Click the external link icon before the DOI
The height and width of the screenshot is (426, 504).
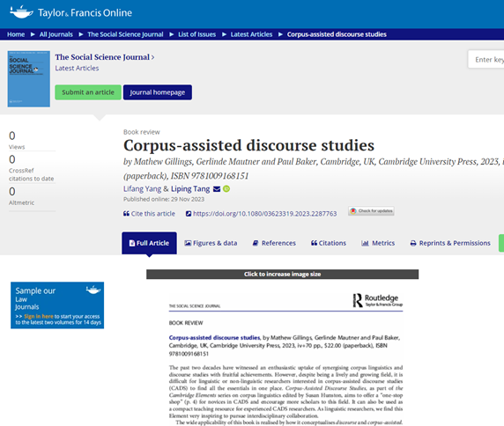point(189,214)
